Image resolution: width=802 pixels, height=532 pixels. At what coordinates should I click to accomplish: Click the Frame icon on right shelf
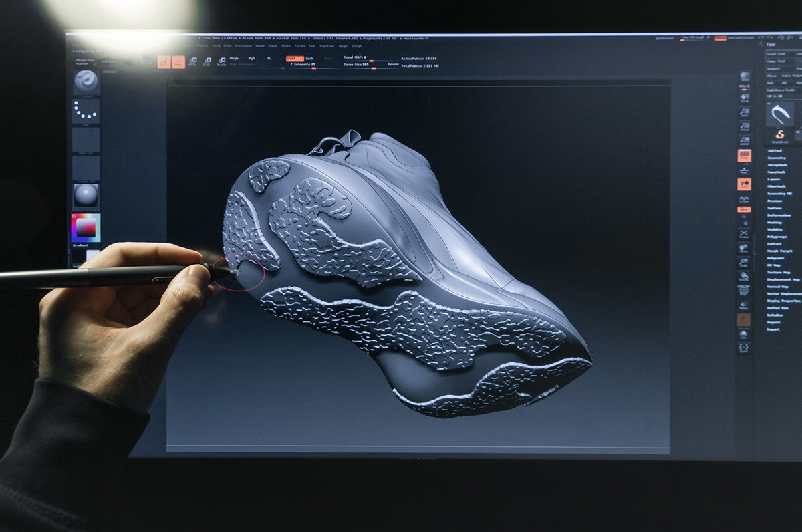click(x=743, y=233)
